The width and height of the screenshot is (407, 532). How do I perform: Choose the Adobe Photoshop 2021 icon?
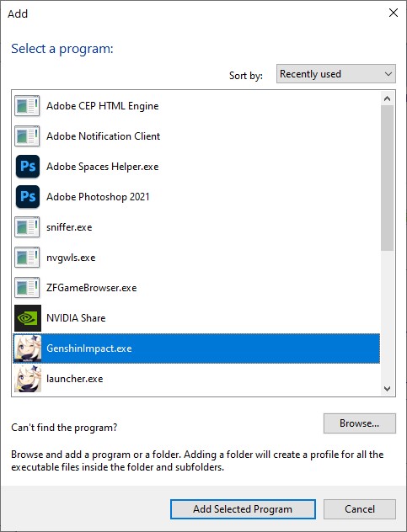pos(28,197)
